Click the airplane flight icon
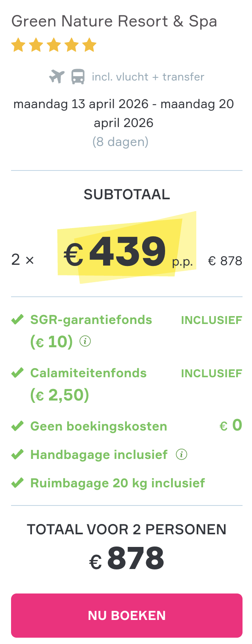 pyautogui.click(x=57, y=76)
